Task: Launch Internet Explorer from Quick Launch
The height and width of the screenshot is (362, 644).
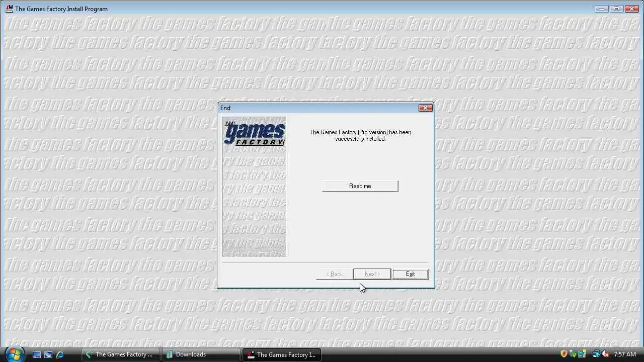Action: tap(60, 354)
